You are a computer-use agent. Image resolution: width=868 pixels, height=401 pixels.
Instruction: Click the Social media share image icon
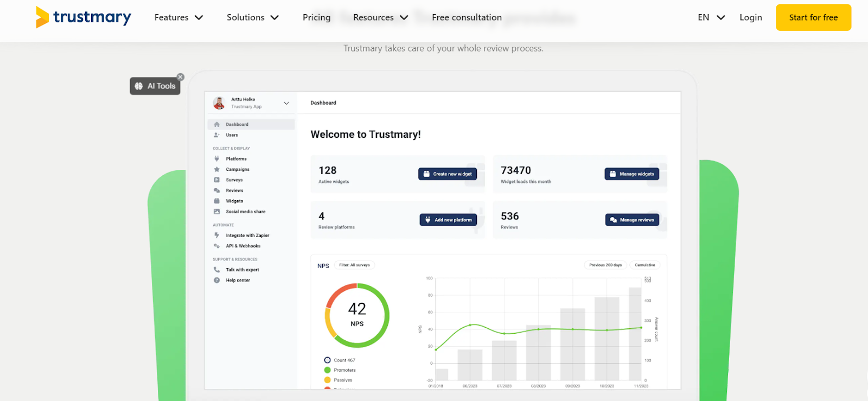click(x=217, y=212)
